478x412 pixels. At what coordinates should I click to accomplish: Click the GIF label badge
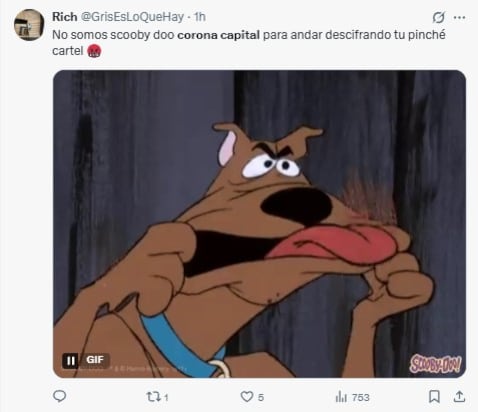coord(95,360)
